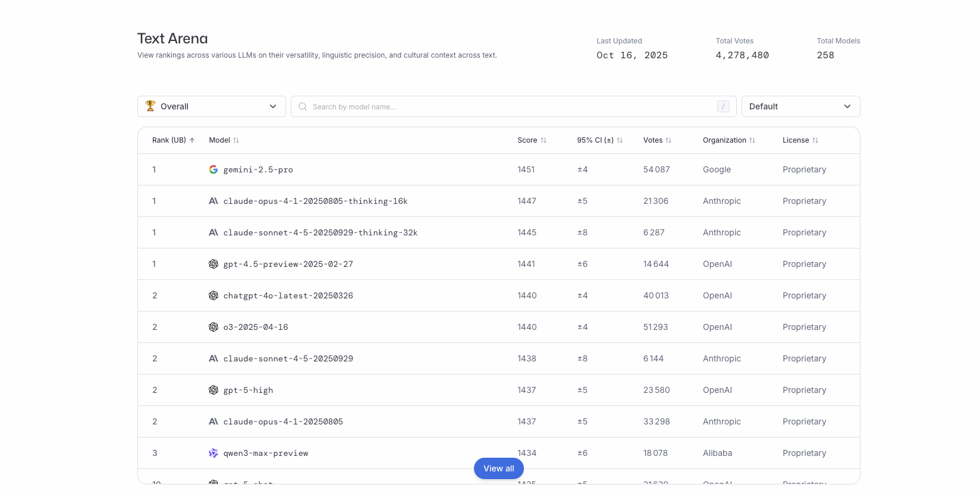Click the Google logo beside gemini-2.5-pro
The width and height of the screenshot is (980, 491).
[213, 169]
